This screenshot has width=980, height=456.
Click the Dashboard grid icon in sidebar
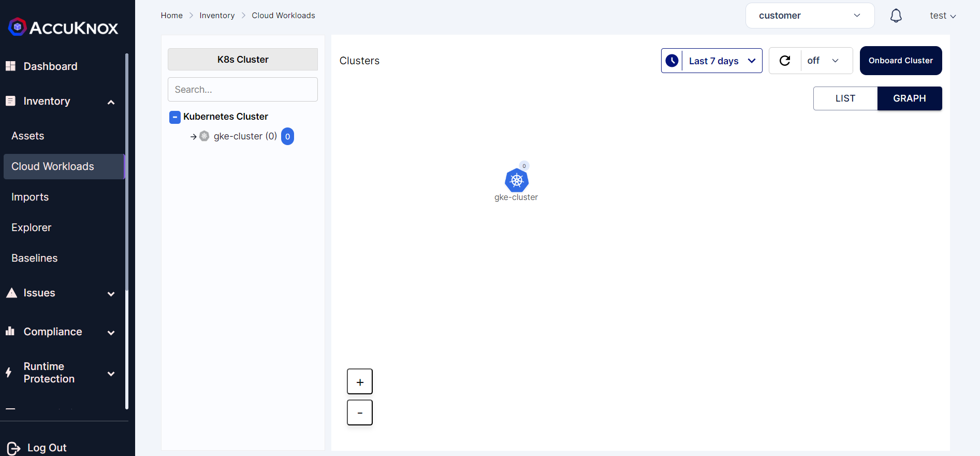(x=10, y=66)
